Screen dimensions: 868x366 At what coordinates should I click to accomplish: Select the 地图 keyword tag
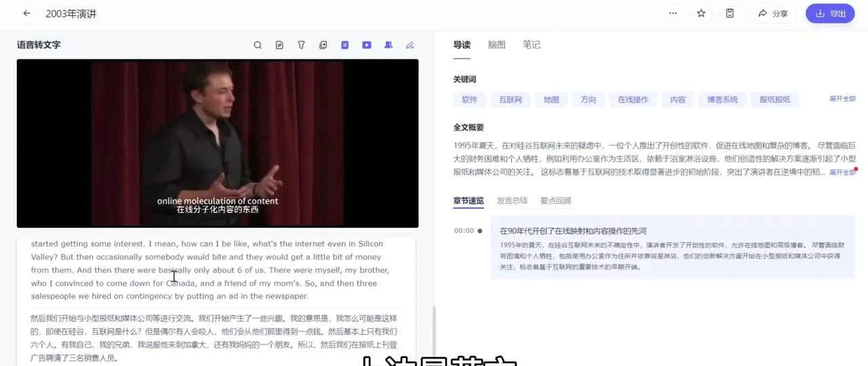point(551,100)
